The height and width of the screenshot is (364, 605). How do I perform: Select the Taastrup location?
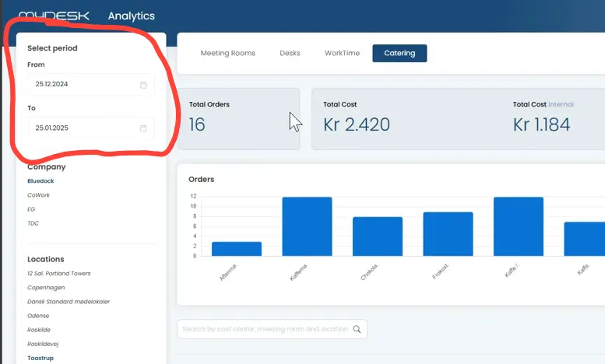pos(40,359)
